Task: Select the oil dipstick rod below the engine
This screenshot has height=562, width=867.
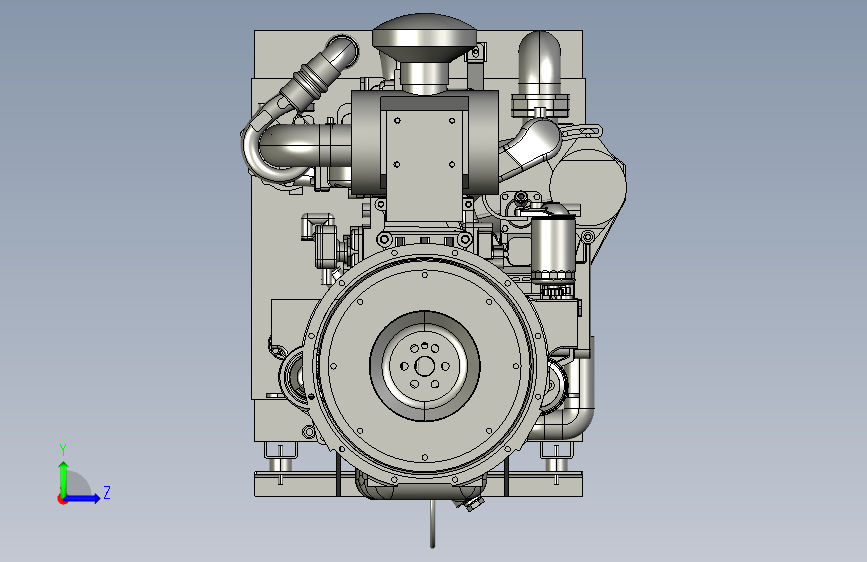Action: [432, 523]
